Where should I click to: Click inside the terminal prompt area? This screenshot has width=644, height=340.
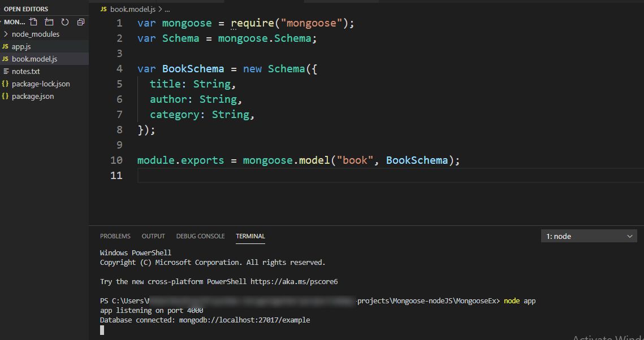click(x=226, y=329)
